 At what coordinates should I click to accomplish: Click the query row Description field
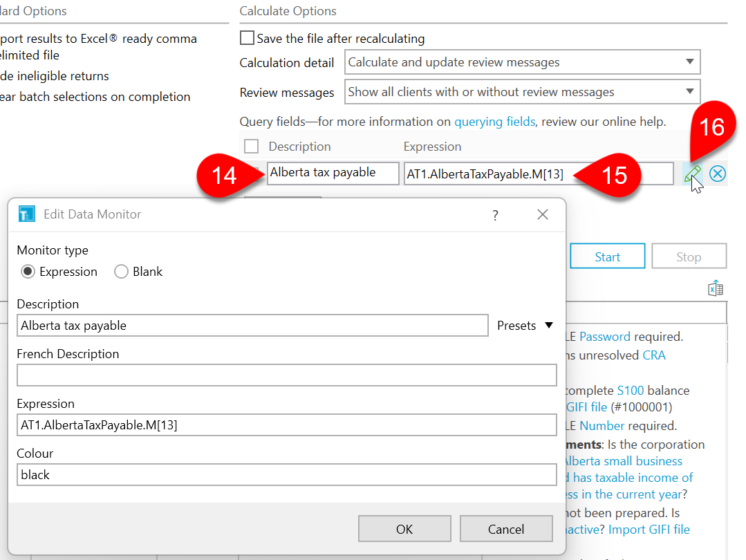333,174
